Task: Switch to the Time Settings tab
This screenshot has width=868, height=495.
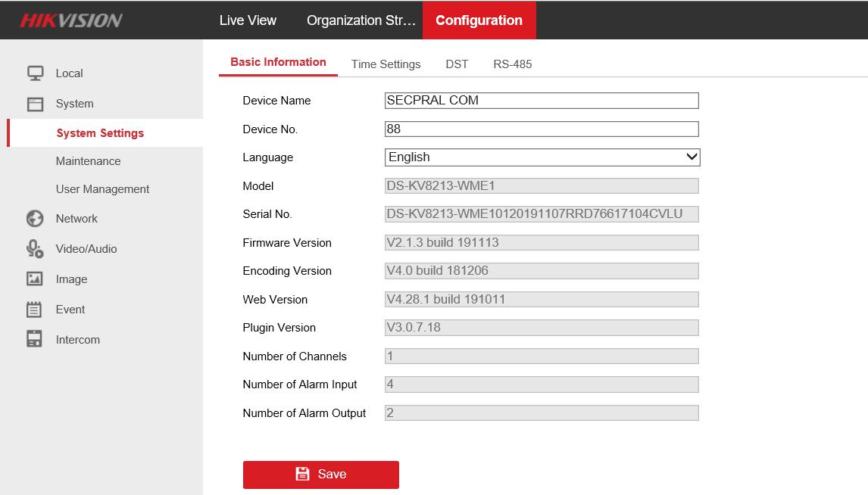Action: [386, 64]
